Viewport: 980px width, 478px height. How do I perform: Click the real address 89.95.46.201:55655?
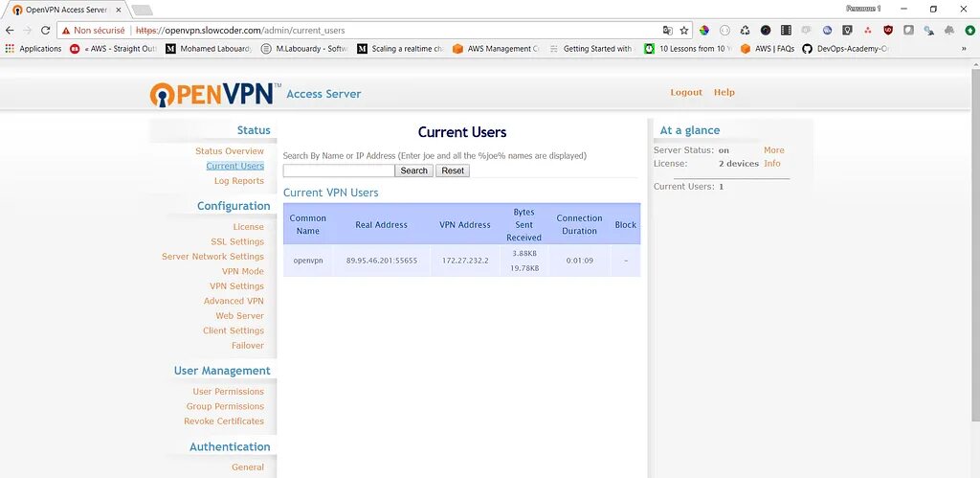[381, 261]
